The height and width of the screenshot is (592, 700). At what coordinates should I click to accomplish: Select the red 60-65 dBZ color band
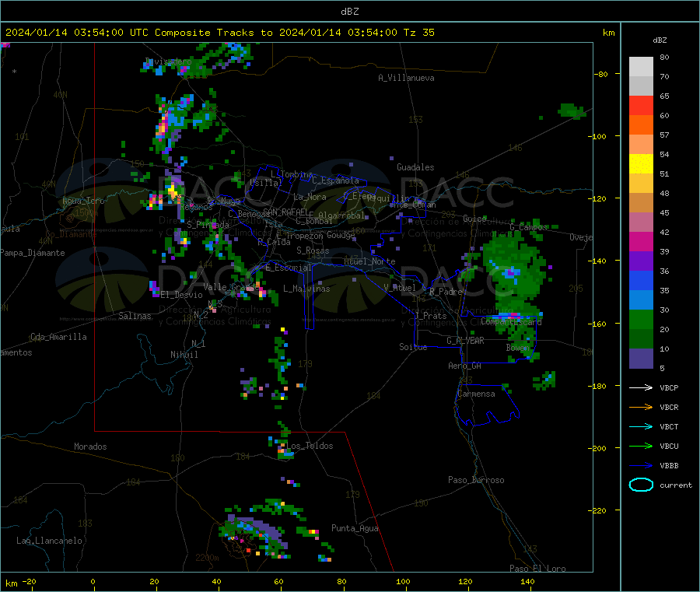(641, 105)
